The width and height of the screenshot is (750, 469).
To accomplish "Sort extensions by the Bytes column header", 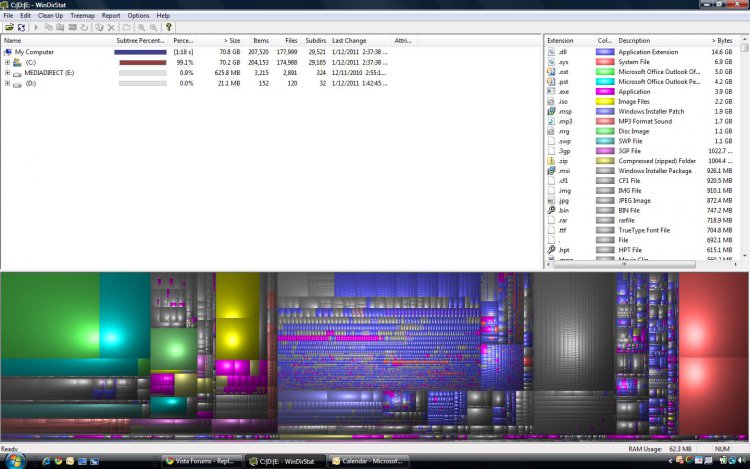I will 720,41.
